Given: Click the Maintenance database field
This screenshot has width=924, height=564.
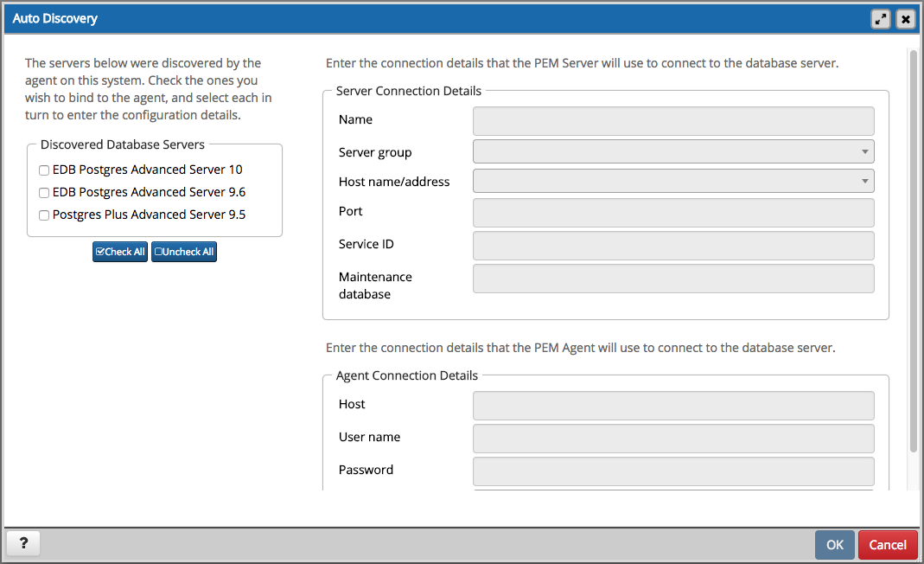Looking at the screenshot, I should [x=673, y=279].
